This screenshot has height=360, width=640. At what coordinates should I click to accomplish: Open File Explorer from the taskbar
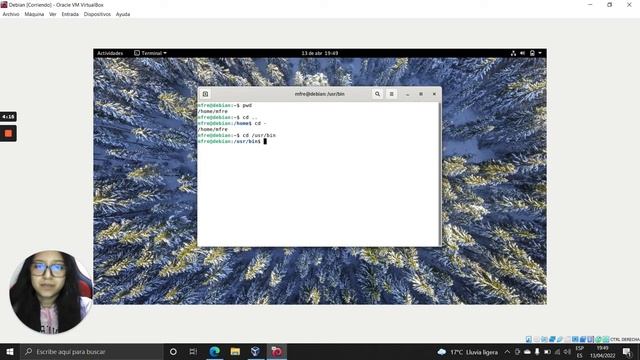click(235, 351)
